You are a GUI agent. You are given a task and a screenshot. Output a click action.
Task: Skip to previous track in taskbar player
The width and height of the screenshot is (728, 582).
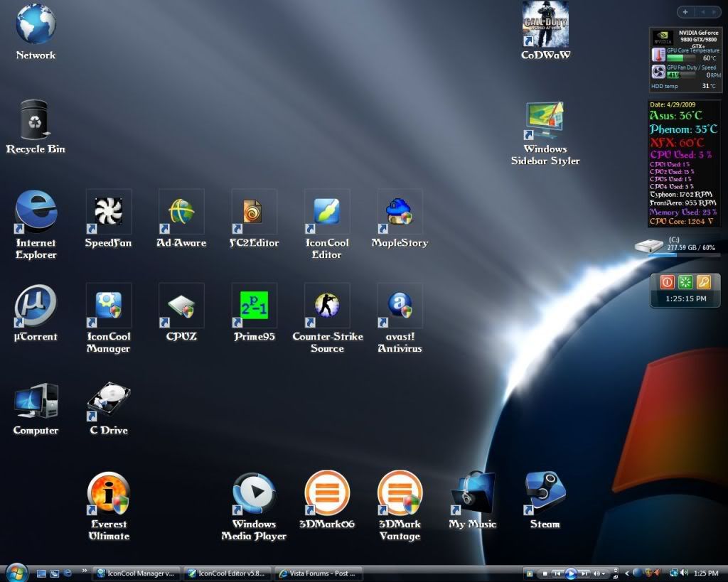pyautogui.click(x=557, y=573)
